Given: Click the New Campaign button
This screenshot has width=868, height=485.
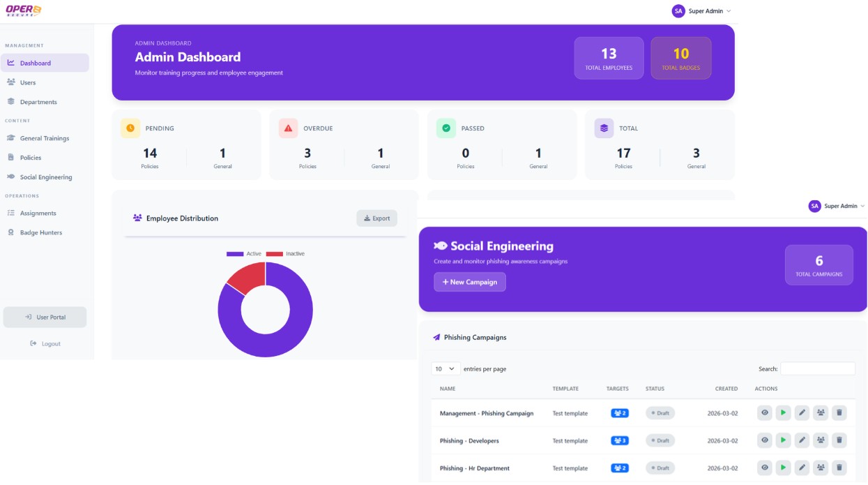Looking at the screenshot, I should [469, 281].
